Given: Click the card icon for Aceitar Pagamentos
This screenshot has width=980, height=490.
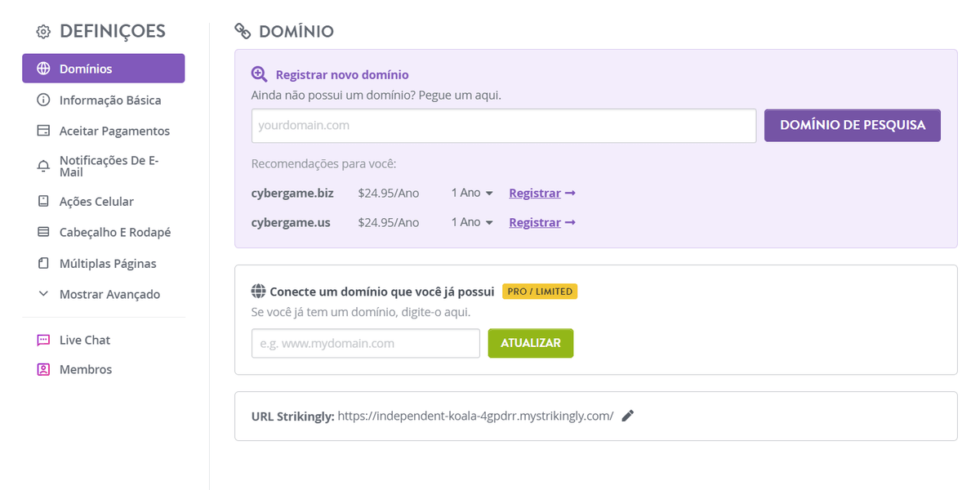Looking at the screenshot, I should click(43, 131).
